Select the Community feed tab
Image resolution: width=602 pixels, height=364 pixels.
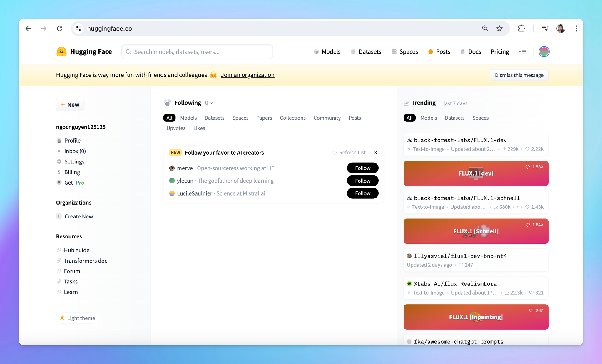point(327,118)
